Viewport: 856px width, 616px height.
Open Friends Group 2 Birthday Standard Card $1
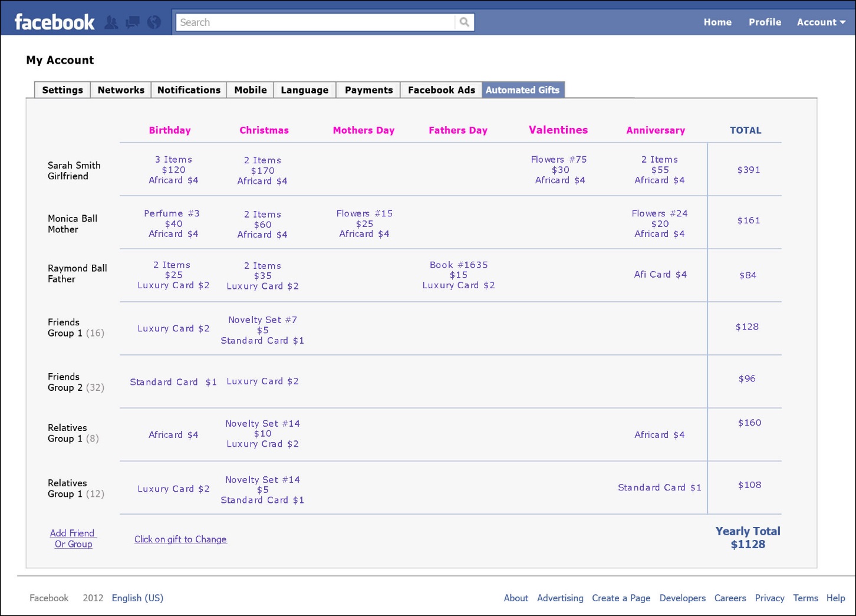click(173, 382)
